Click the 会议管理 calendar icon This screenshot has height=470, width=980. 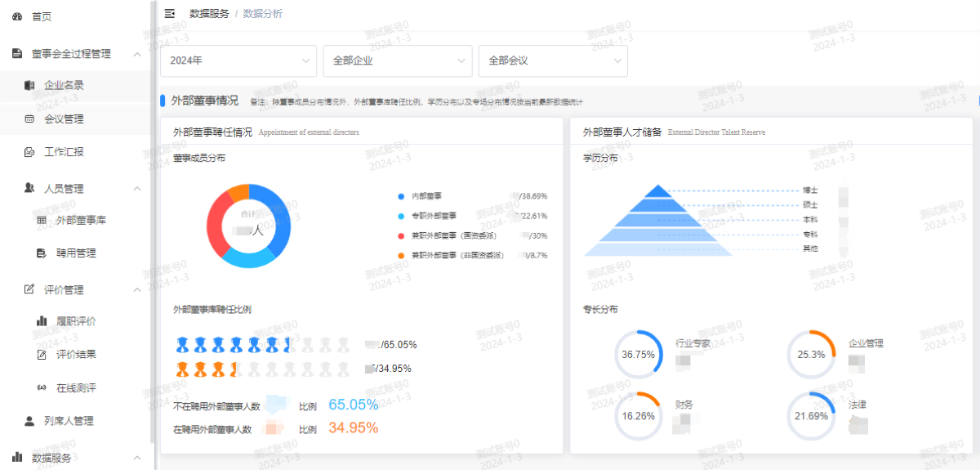29,119
